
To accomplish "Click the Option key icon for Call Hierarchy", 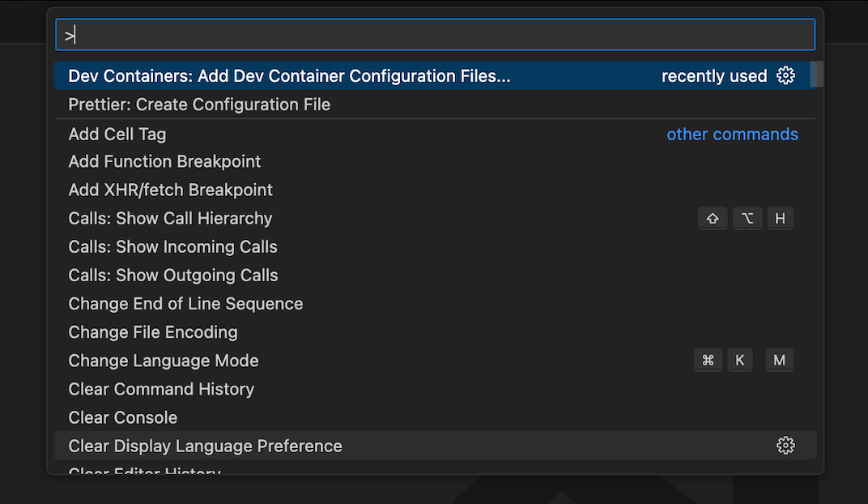I will click(x=747, y=218).
